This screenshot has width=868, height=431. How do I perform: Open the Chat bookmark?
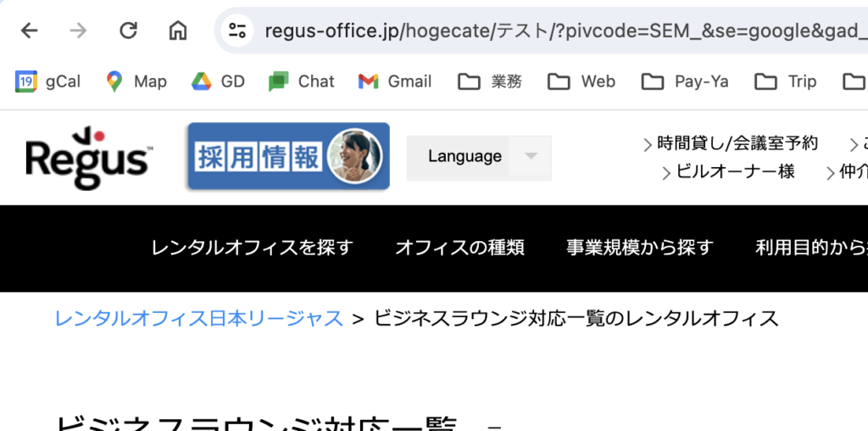point(301,81)
